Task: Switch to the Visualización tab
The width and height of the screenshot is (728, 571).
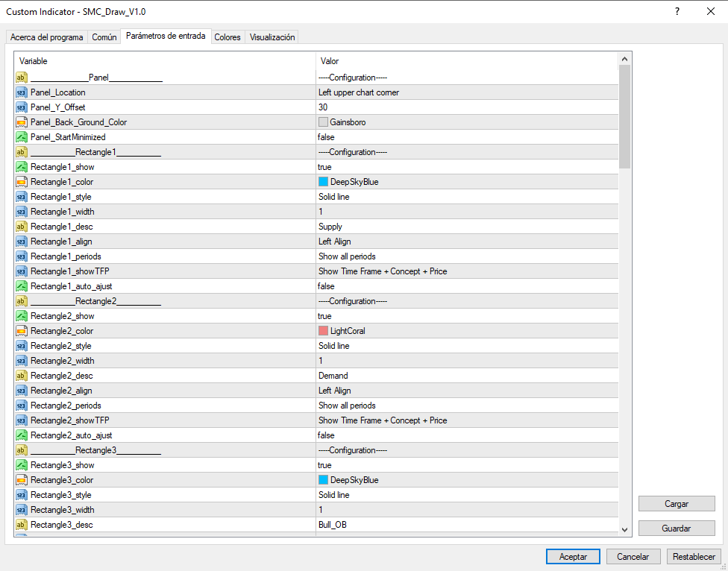Action: [272, 36]
